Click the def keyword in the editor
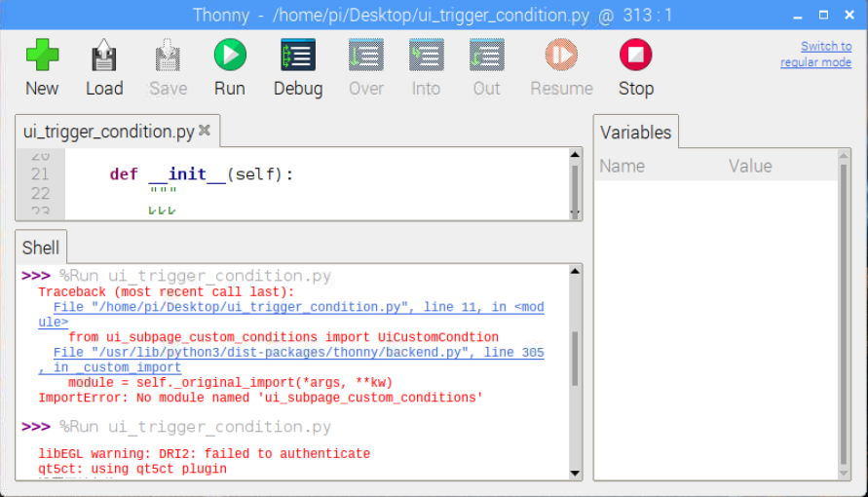 [x=124, y=174]
